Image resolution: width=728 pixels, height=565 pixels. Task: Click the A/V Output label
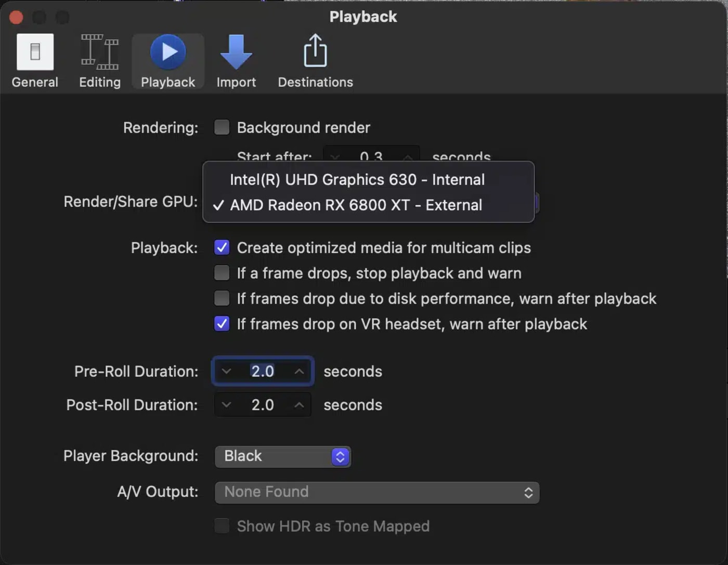click(158, 492)
